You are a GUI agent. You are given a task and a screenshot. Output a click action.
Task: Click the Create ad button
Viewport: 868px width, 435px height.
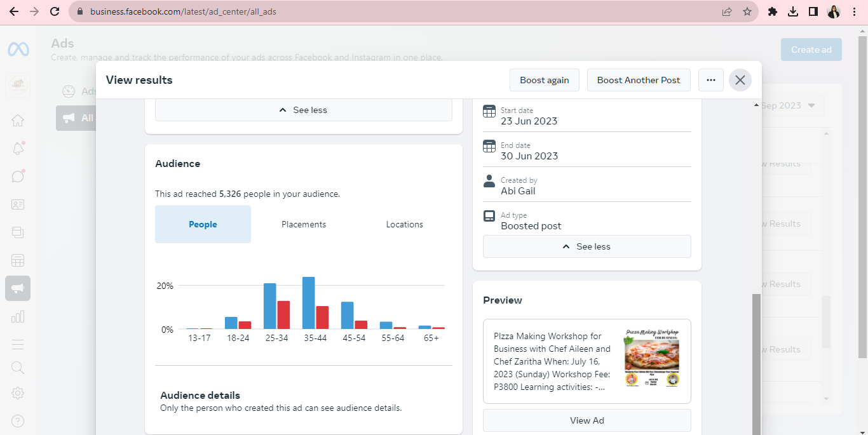click(811, 50)
